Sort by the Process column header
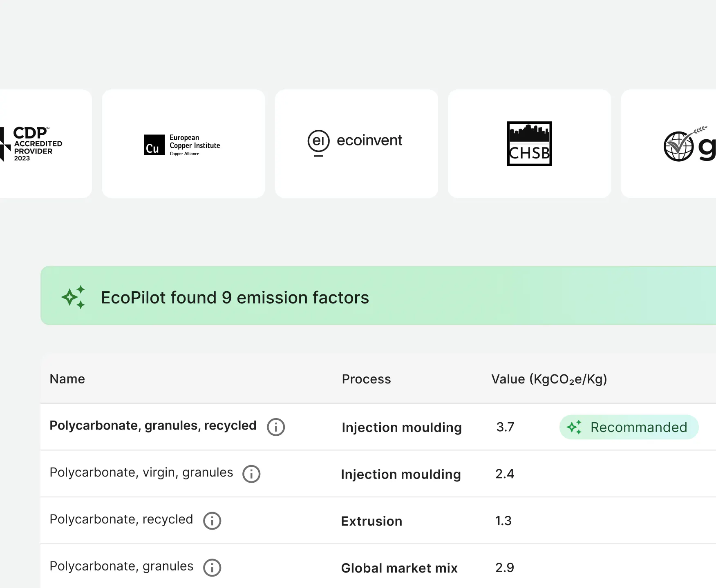 click(366, 379)
